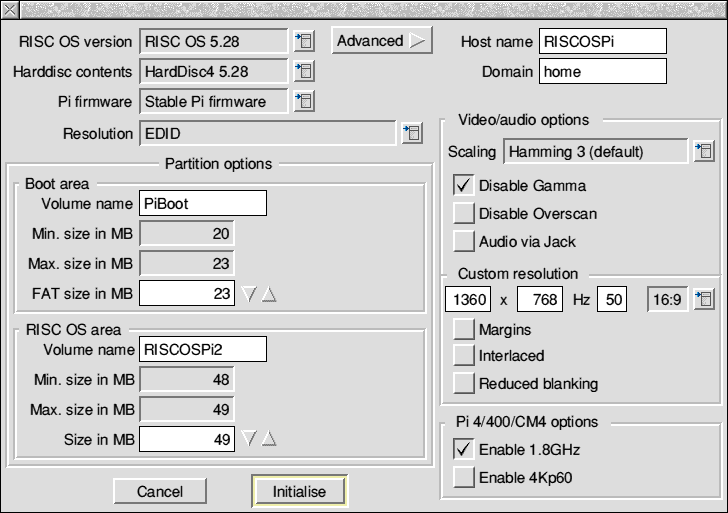
Task: Click the RISC OS 5.28 version display
Action: (x=214, y=41)
